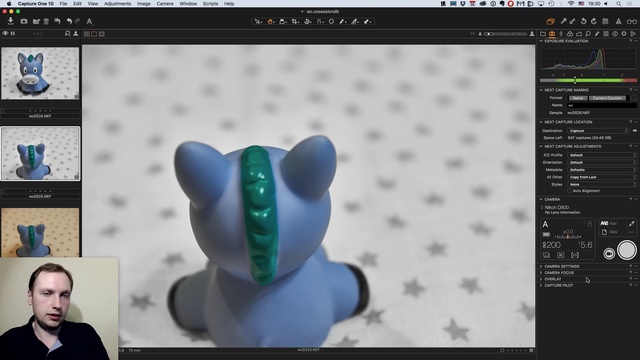Click the Name text field in capture naming

coord(602,105)
